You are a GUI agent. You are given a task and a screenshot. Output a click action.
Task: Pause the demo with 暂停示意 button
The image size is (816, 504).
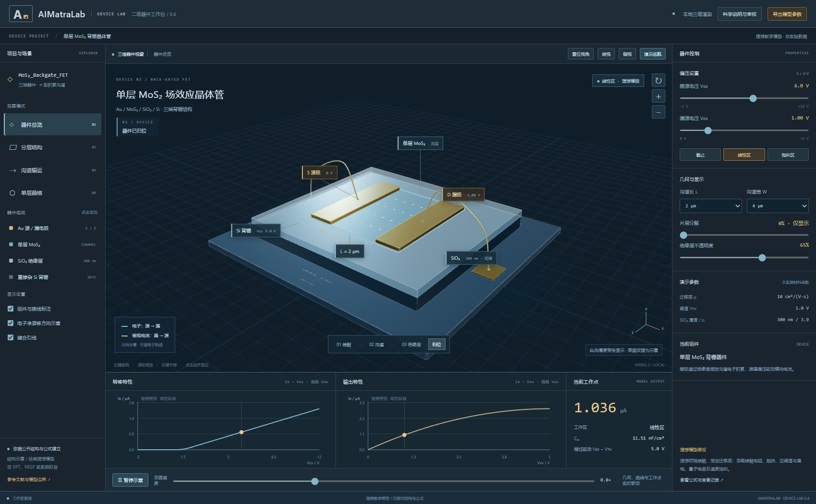click(131, 480)
